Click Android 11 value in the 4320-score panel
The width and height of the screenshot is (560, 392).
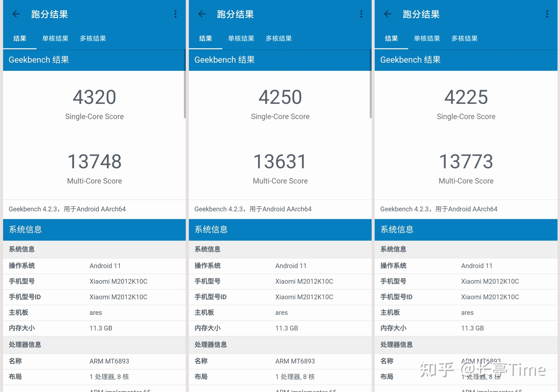click(x=105, y=266)
